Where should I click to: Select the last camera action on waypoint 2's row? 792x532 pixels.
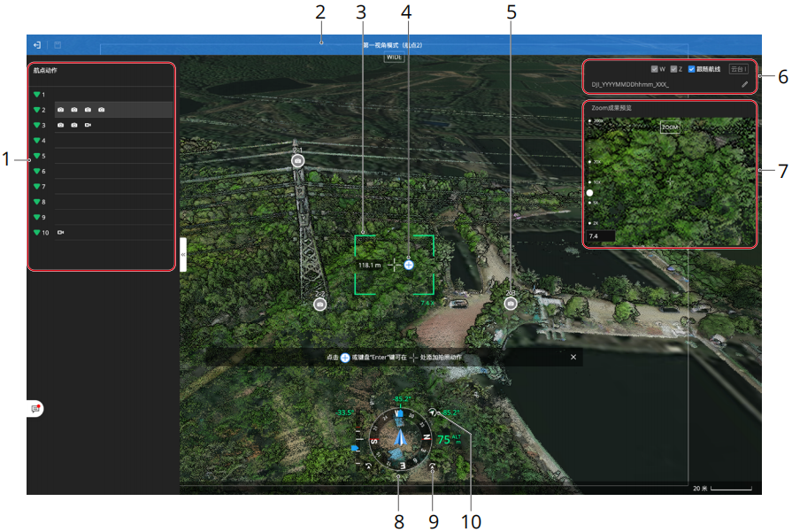click(102, 110)
